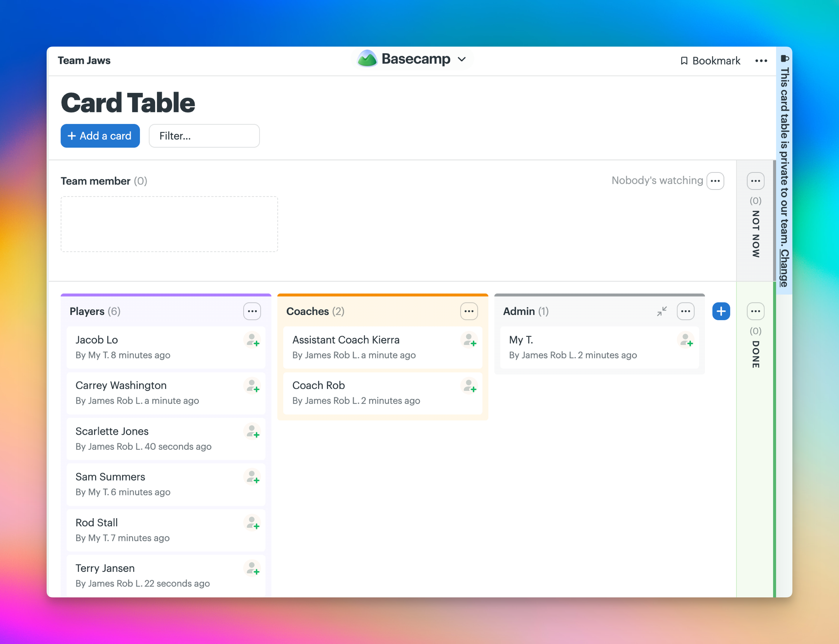Assign someone to the Jacob Lo card
The width and height of the screenshot is (839, 644).
(252, 340)
